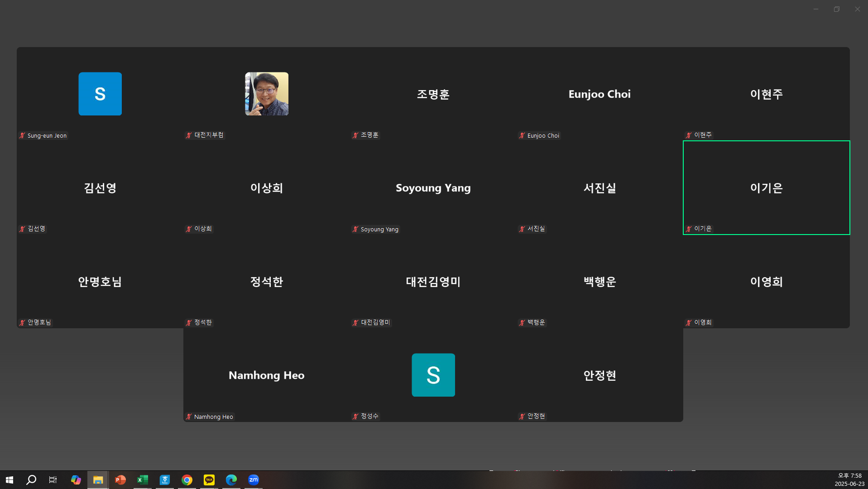
Task: Select the Eunjoo Choi participant tile name
Action: pos(599,94)
